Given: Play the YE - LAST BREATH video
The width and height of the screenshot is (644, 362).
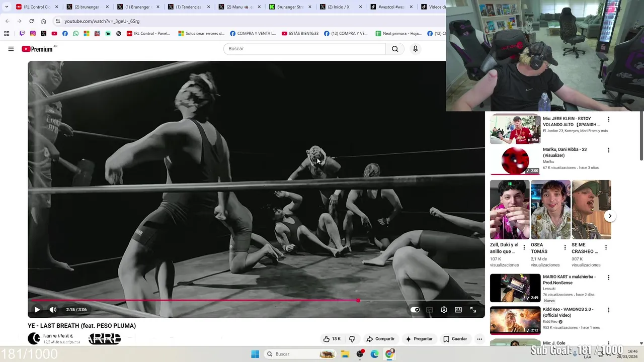Looking at the screenshot, I should tap(37, 310).
